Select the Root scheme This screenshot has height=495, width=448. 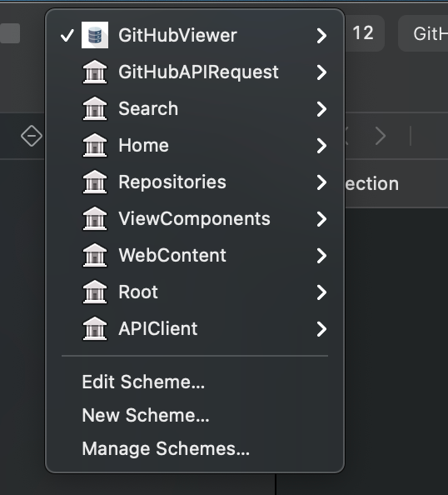click(195, 292)
